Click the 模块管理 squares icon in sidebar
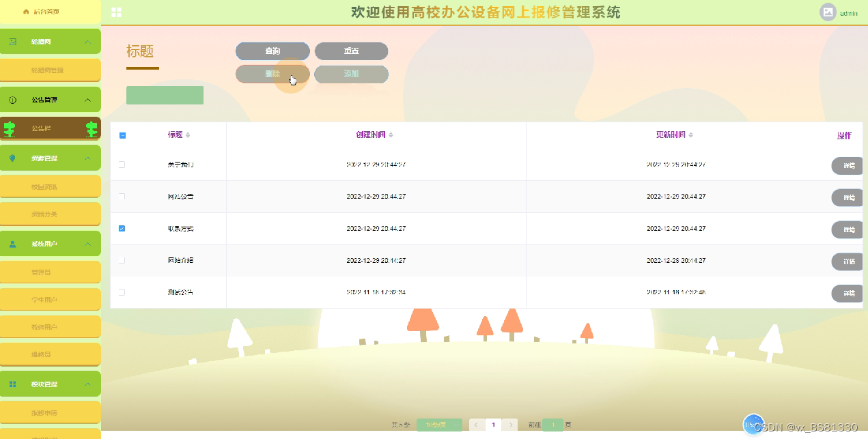Viewport: 868px width, 439px height. point(12,384)
